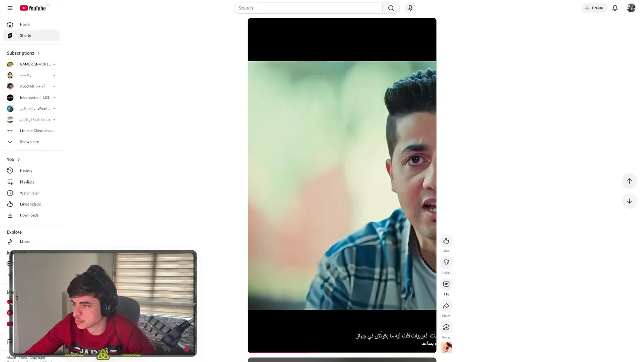The image size is (644, 362).
Task: Open the notifications bell
Action: (x=615, y=8)
